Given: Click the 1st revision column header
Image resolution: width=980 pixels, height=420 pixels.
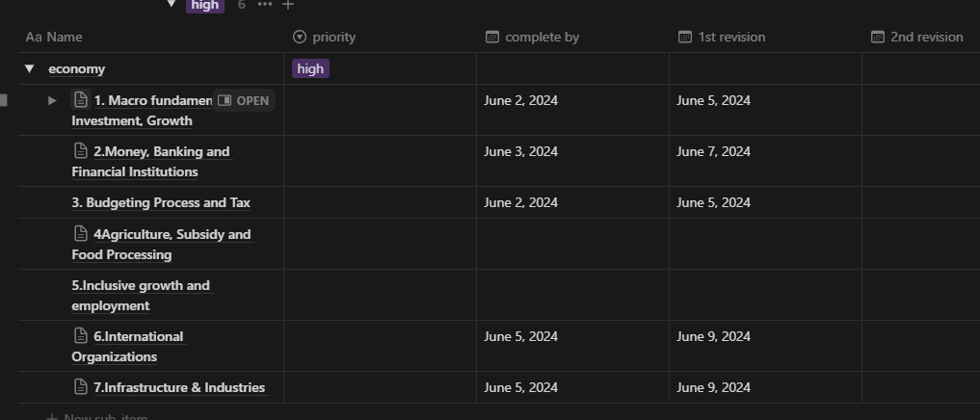Looking at the screenshot, I should tap(722, 37).
